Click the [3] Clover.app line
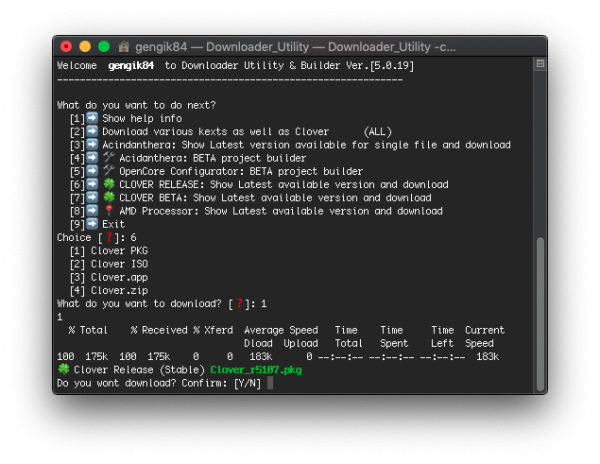This screenshot has height=464, width=600. click(109, 277)
